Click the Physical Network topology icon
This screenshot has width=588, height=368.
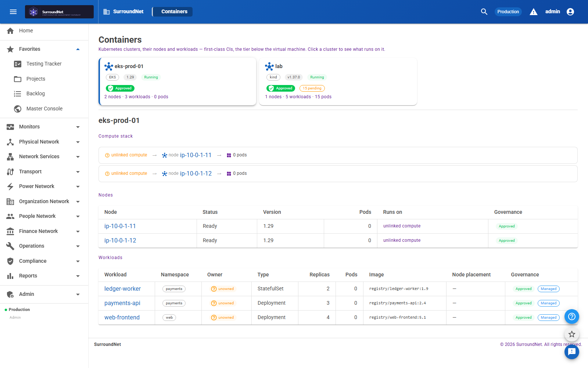pos(10,142)
